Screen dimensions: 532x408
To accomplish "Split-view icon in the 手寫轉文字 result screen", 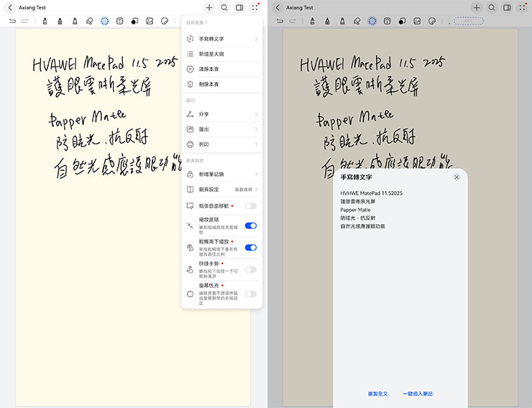I will coord(507,7).
